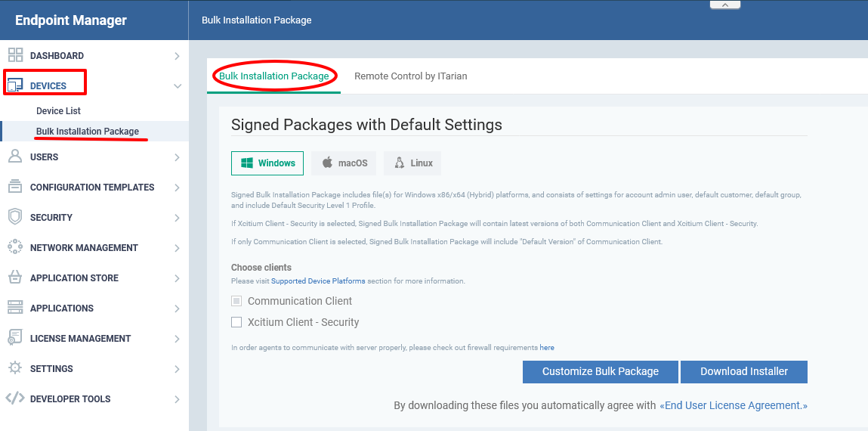Click the NETWORK MANAGEMENT menu label

tap(84, 248)
